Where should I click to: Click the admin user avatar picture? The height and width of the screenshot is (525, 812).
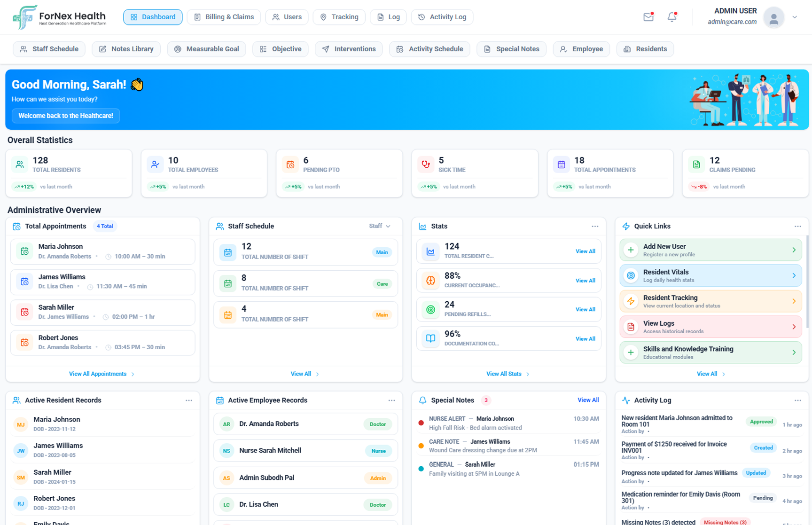point(773,18)
